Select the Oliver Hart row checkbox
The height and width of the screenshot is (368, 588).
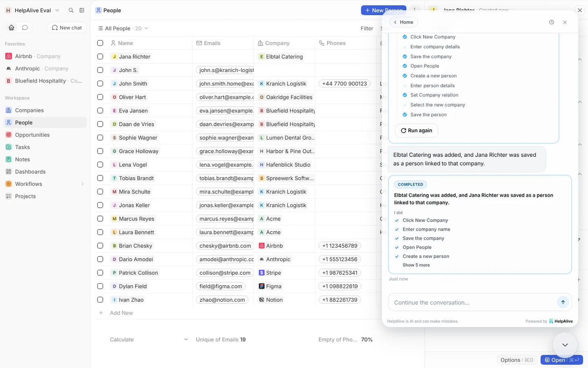(x=100, y=97)
